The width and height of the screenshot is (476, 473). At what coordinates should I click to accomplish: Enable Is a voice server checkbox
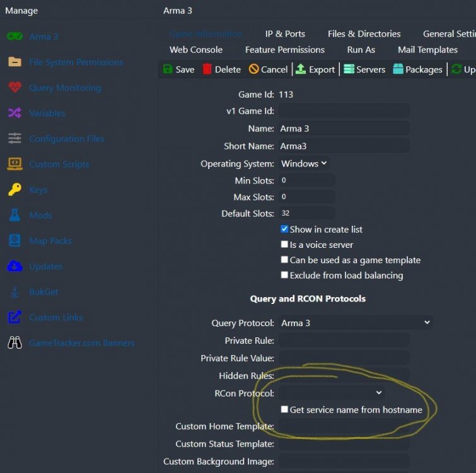coord(284,245)
